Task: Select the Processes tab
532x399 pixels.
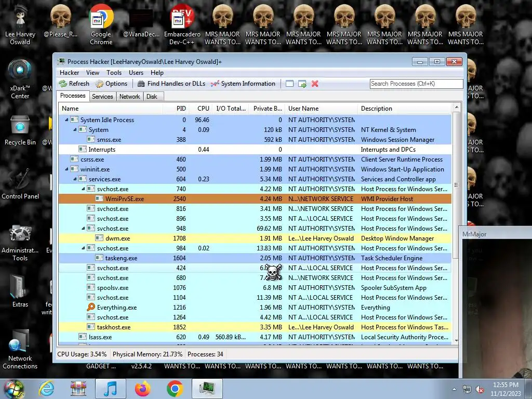Action: [73, 96]
